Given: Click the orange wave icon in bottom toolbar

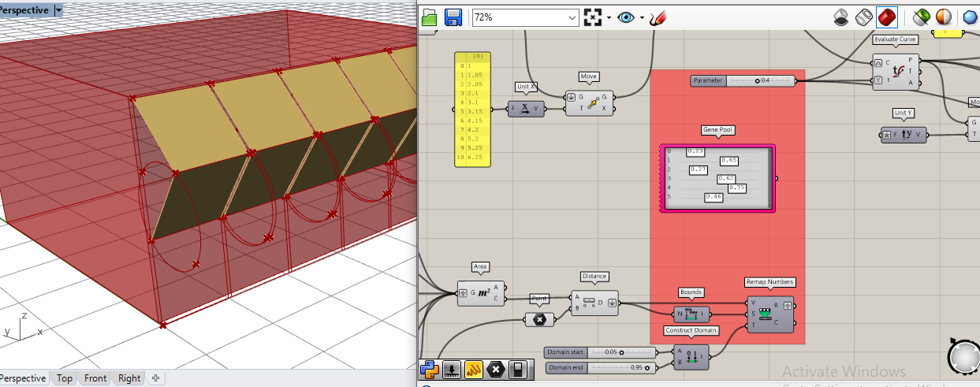Looking at the screenshot, I should coord(474,369).
